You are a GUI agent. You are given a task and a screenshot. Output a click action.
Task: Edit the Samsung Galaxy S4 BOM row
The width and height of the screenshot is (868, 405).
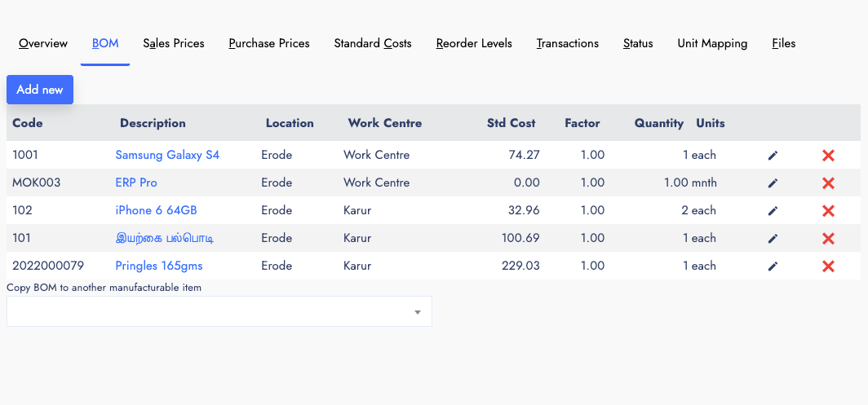pos(773,156)
